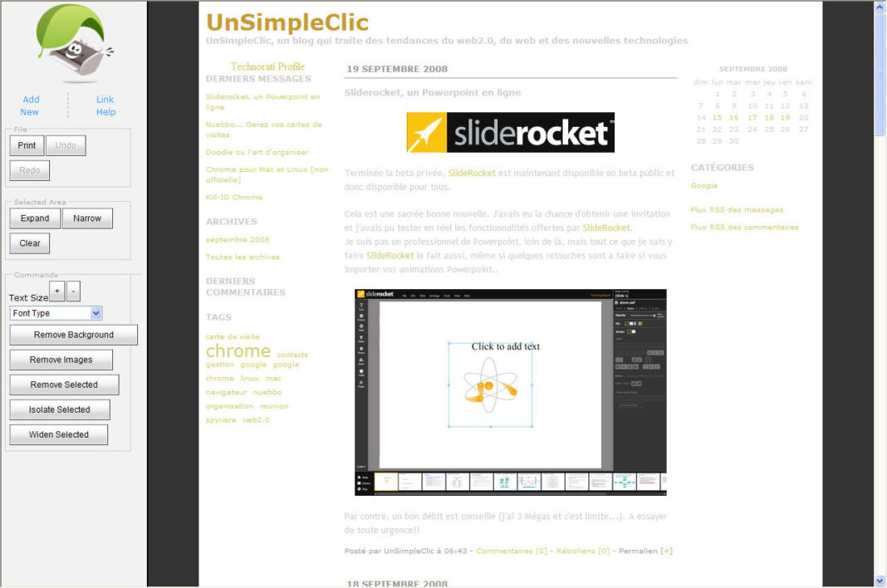Open the Link Help link
Image resolution: width=887 pixels, height=588 pixels.
click(x=105, y=105)
